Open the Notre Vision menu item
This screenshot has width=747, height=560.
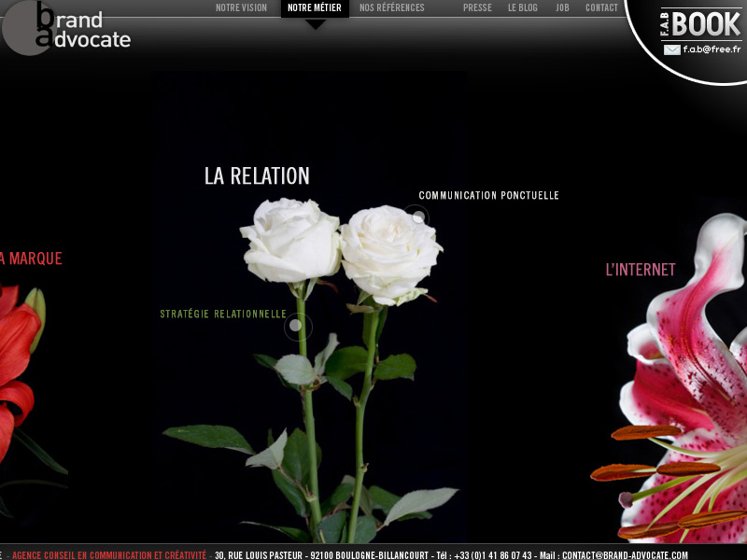(241, 7)
